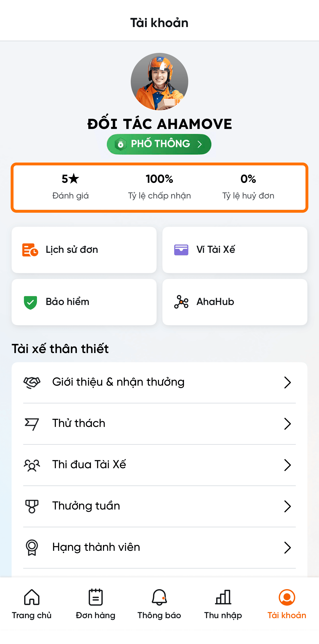Expand the Thưởng tuần row chevron
319x644 pixels.
coord(287,506)
